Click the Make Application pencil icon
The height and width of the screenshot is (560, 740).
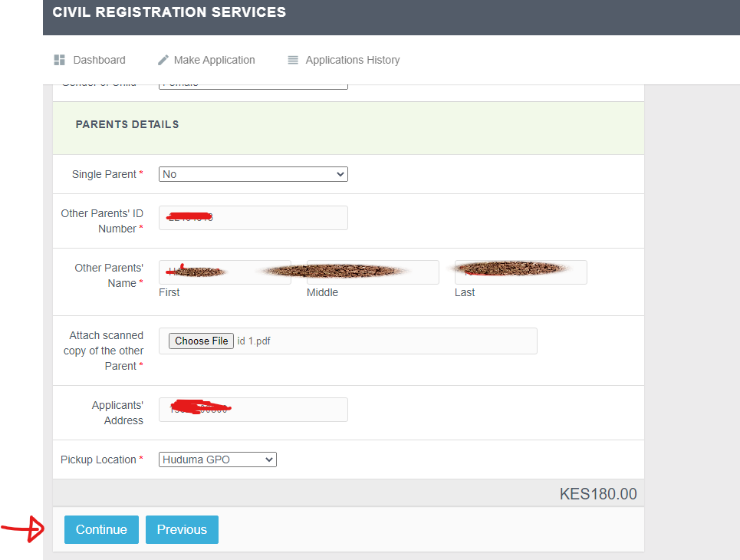click(163, 60)
